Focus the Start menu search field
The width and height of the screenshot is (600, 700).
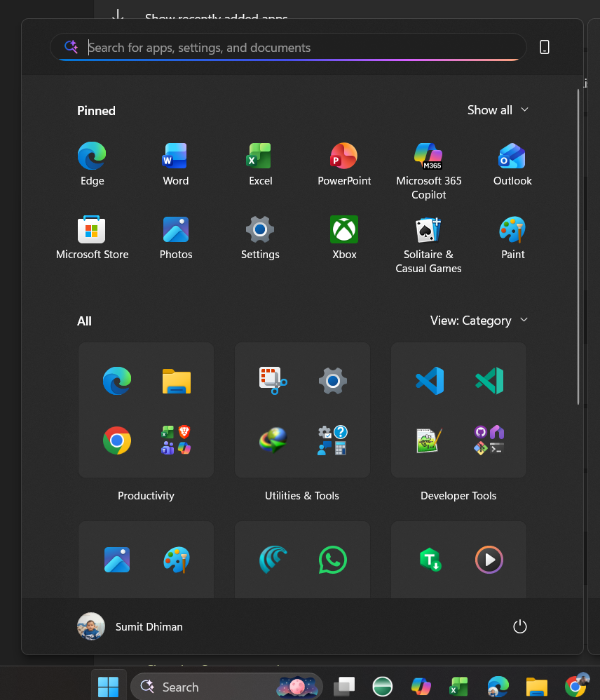click(x=288, y=47)
